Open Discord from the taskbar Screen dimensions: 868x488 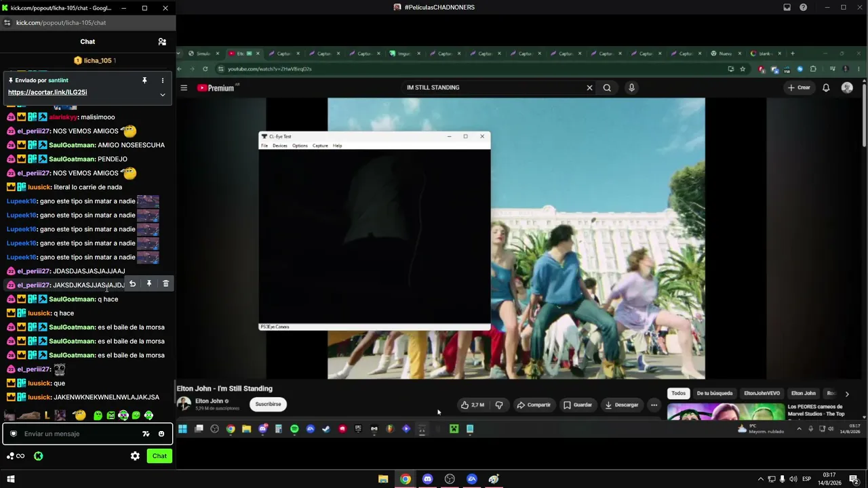coord(427,479)
